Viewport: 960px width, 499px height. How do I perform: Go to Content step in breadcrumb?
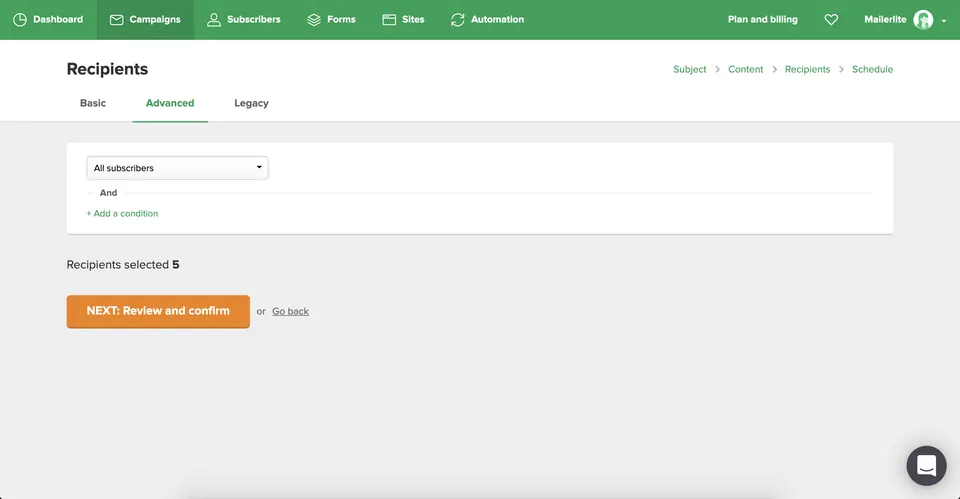click(x=746, y=69)
